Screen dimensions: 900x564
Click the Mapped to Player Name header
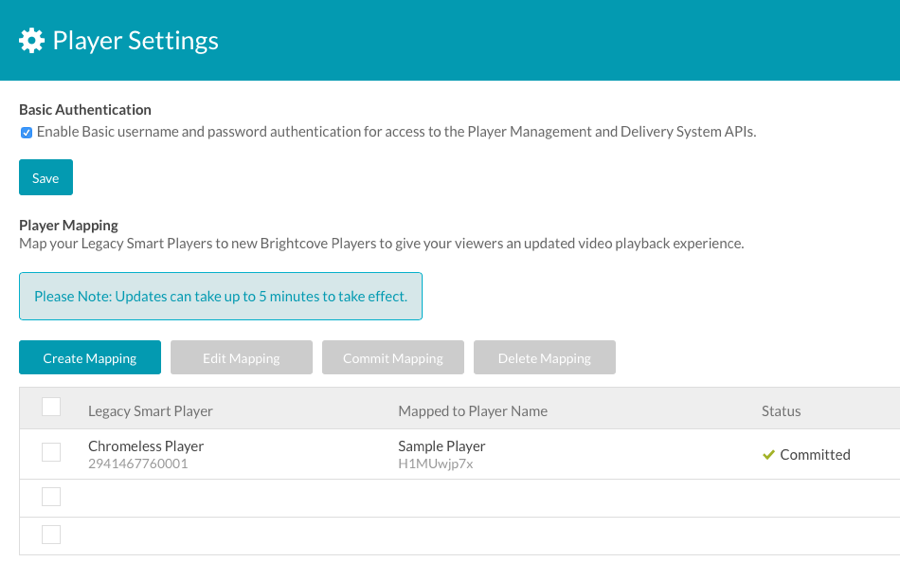click(x=473, y=411)
